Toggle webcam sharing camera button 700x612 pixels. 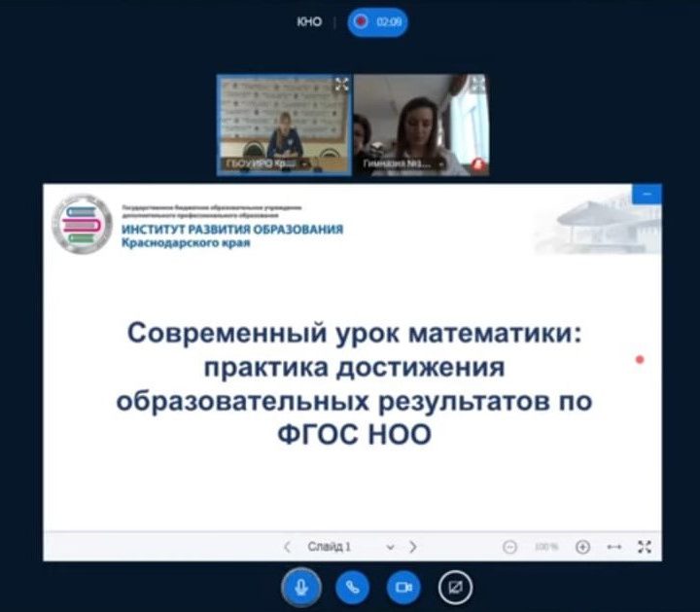coord(402,587)
